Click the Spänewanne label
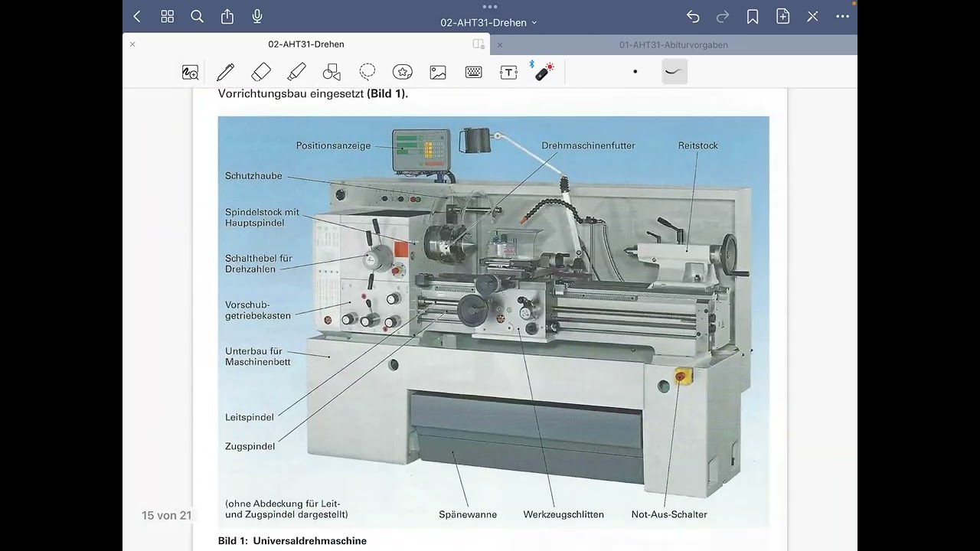980x551 pixels. click(468, 514)
